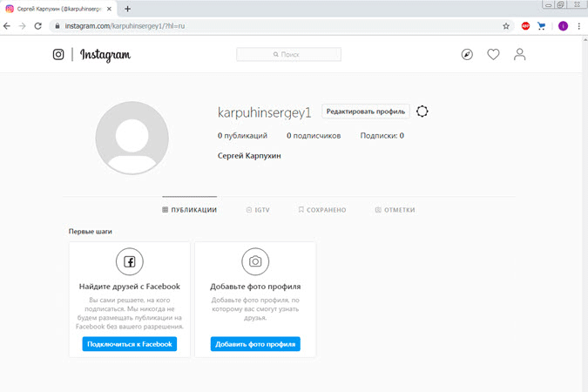Click the Facebook circle icon in card
This screenshot has width=588, height=392.
tap(130, 261)
